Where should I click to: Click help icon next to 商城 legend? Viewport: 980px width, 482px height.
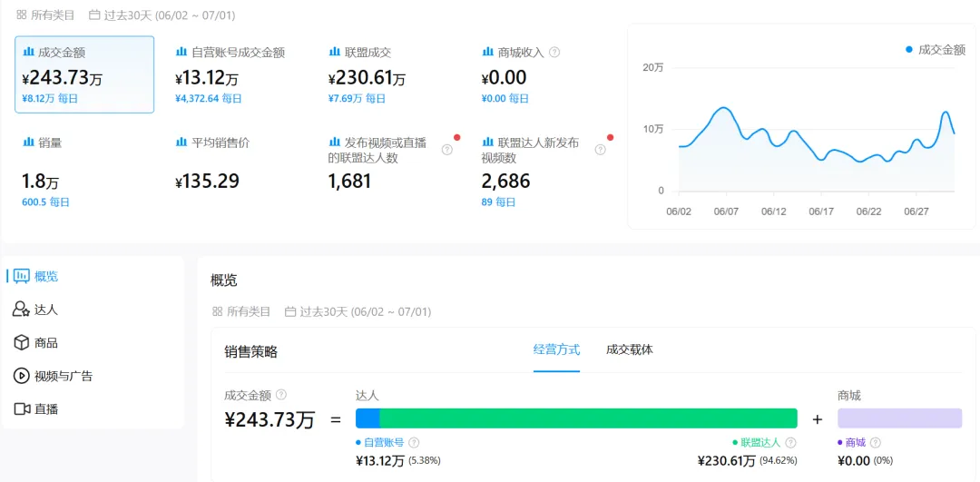pyautogui.click(x=876, y=443)
